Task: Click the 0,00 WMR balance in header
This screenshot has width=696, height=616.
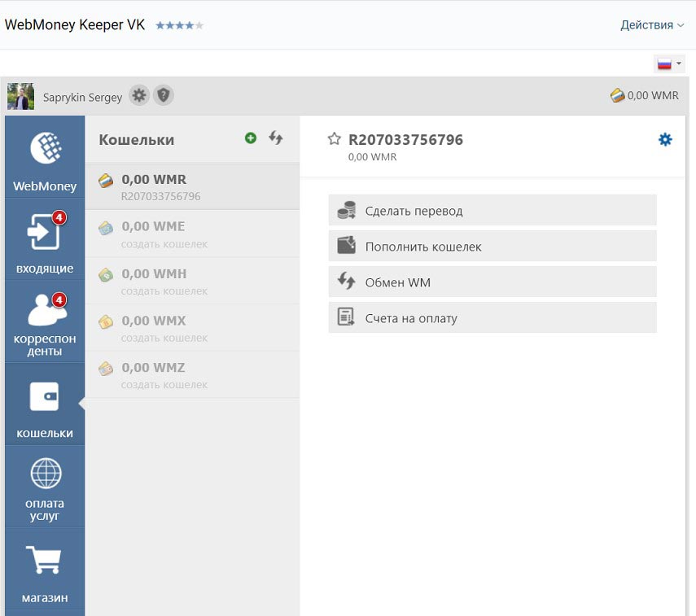Action: tap(653, 95)
